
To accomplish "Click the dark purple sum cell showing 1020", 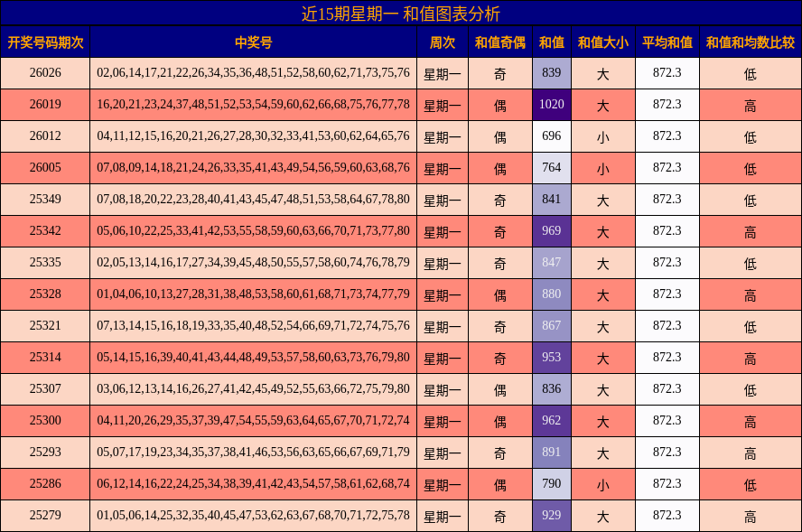I will point(553,103).
